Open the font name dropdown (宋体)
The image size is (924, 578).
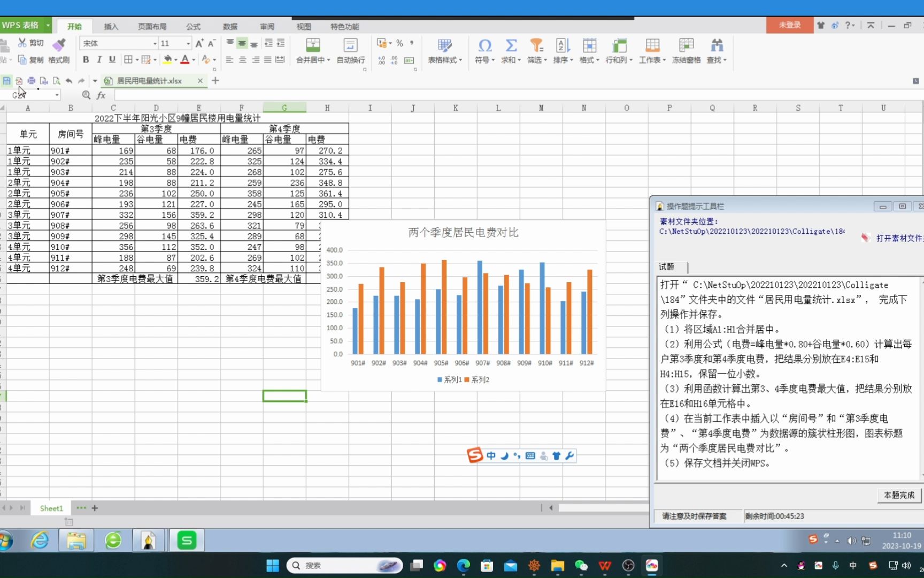pyautogui.click(x=155, y=43)
